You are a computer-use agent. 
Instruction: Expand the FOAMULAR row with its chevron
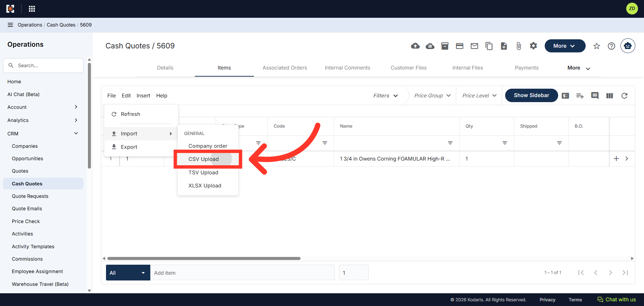coord(627,159)
